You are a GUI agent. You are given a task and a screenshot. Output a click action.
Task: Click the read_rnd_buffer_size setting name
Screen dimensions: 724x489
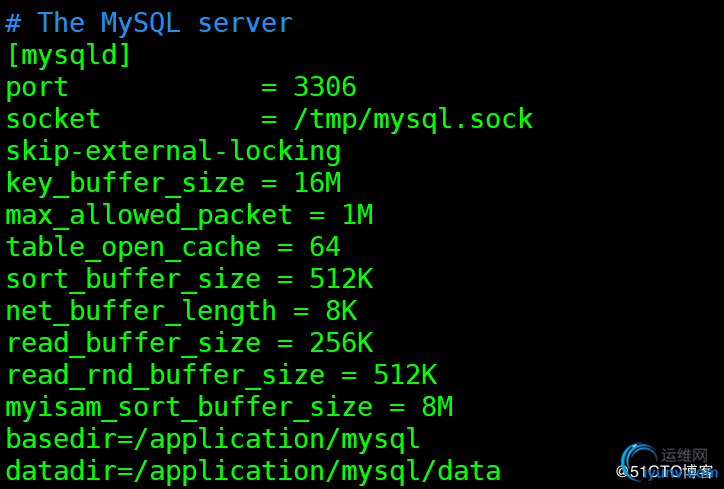(165, 375)
